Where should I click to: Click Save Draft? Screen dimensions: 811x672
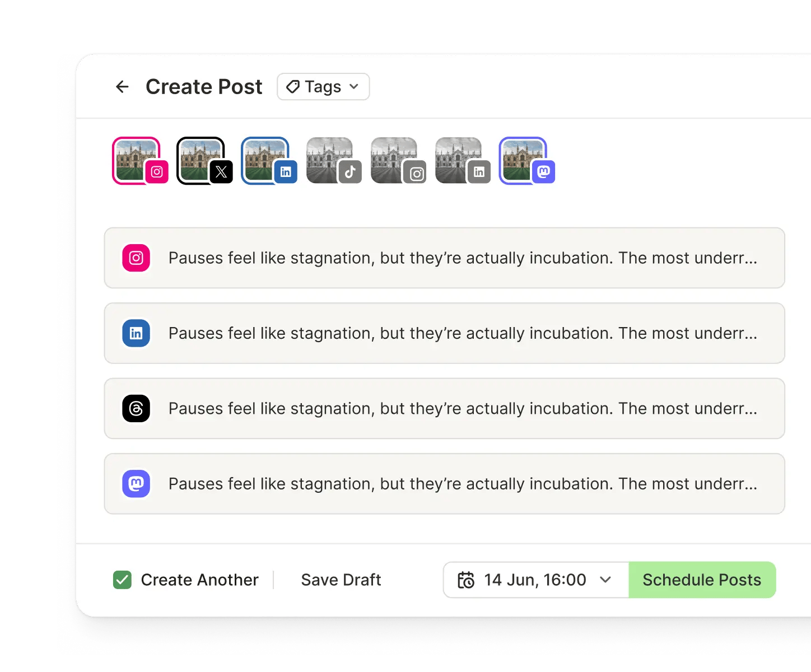pos(341,580)
